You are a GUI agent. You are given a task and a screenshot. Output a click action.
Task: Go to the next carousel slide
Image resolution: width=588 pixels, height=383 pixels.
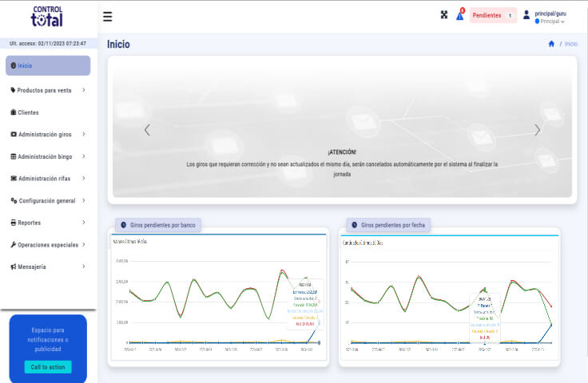click(x=537, y=130)
